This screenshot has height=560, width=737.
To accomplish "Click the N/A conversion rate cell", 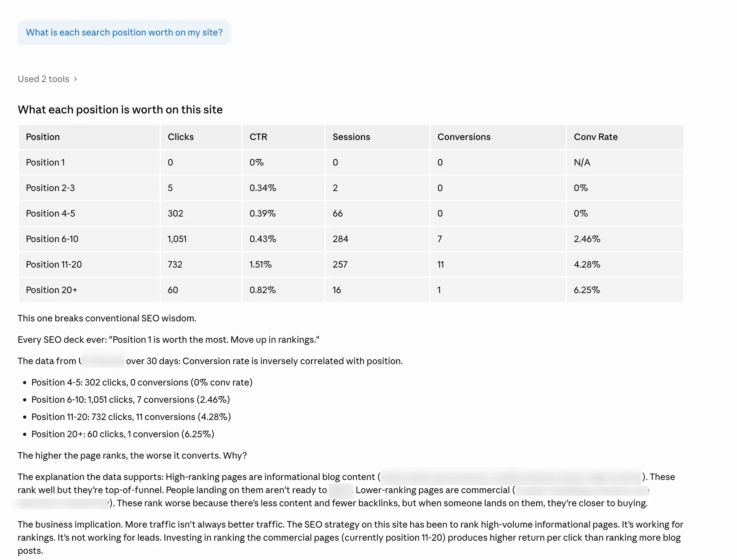I will [582, 162].
